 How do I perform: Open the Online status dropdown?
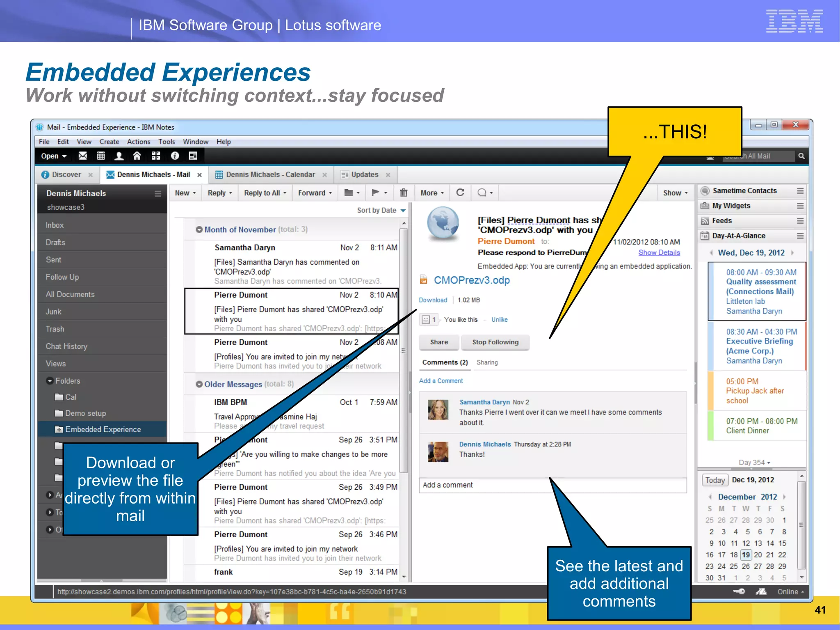(x=791, y=592)
